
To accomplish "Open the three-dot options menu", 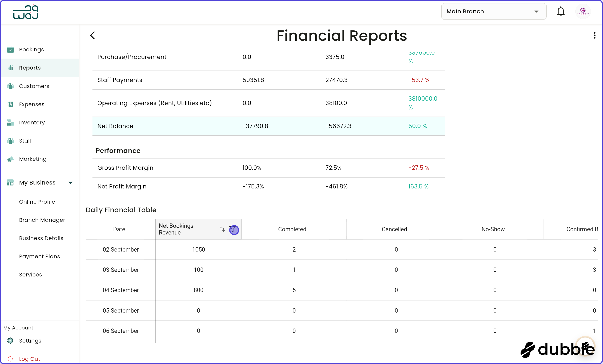I will tap(594, 35).
